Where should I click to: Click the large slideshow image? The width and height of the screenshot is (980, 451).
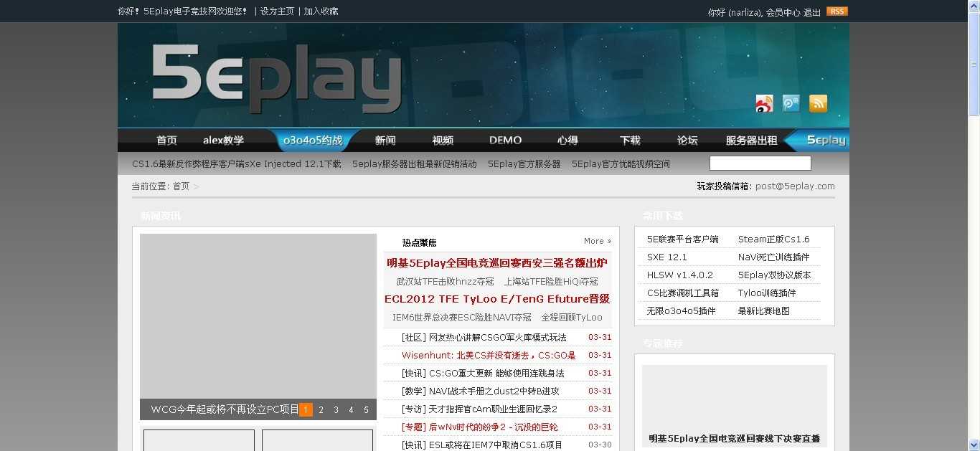[258, 316]
